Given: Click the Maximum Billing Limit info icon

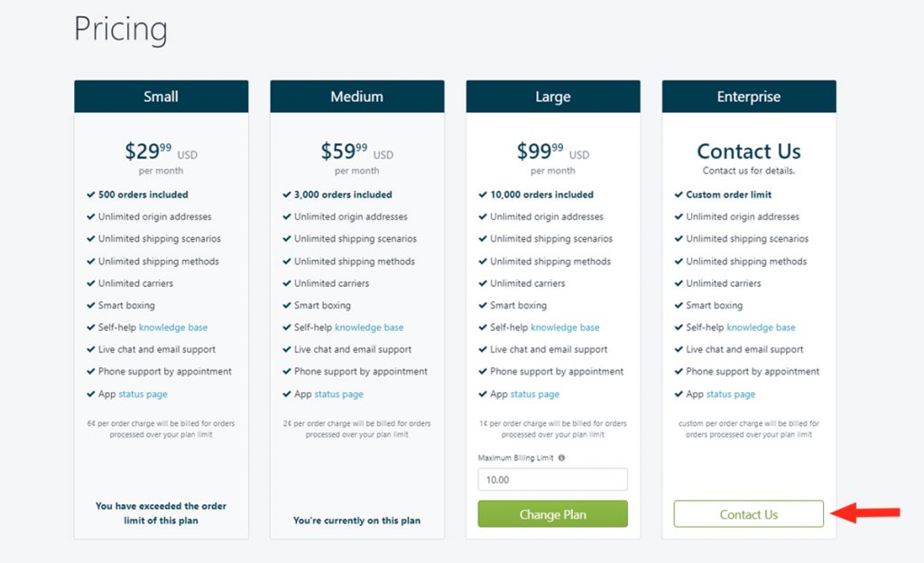Looking at the screenshot, I should pos(561,457).
